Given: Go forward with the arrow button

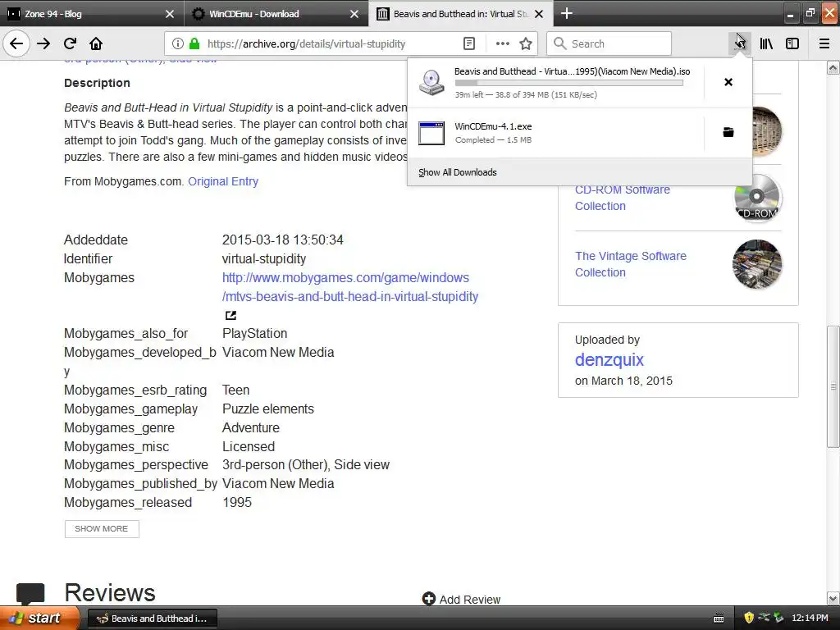Looking at the screenshot, I should pyautogui.click(x=43, y=44).
